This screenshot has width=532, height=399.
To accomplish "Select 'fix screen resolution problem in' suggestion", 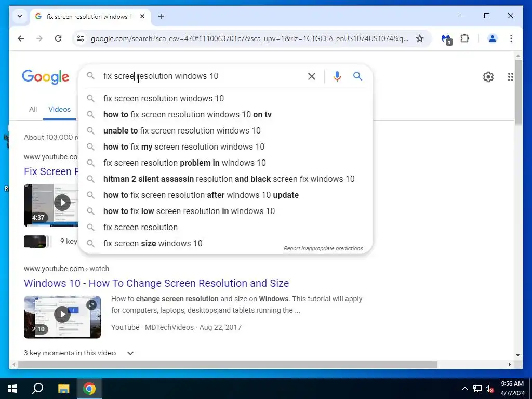I will (x=225, y=163).
